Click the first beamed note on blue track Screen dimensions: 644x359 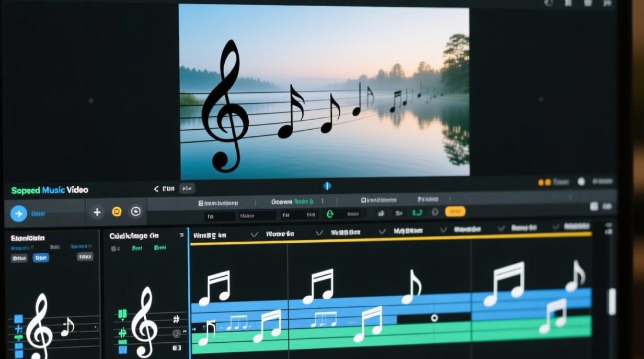214,288
